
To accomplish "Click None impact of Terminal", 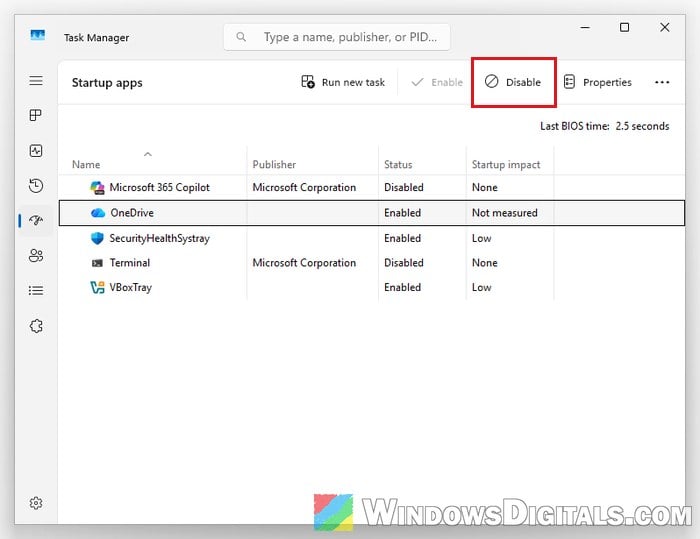I will tap(484, 263).
